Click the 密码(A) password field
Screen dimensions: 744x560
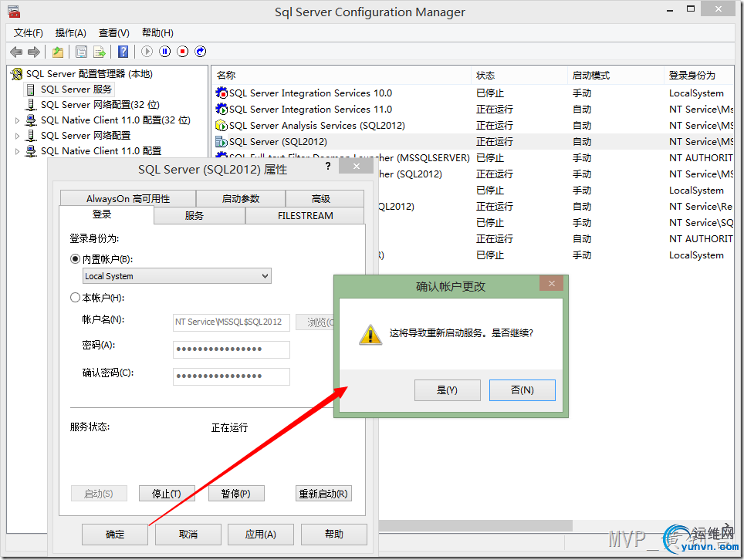coord(231,349)
